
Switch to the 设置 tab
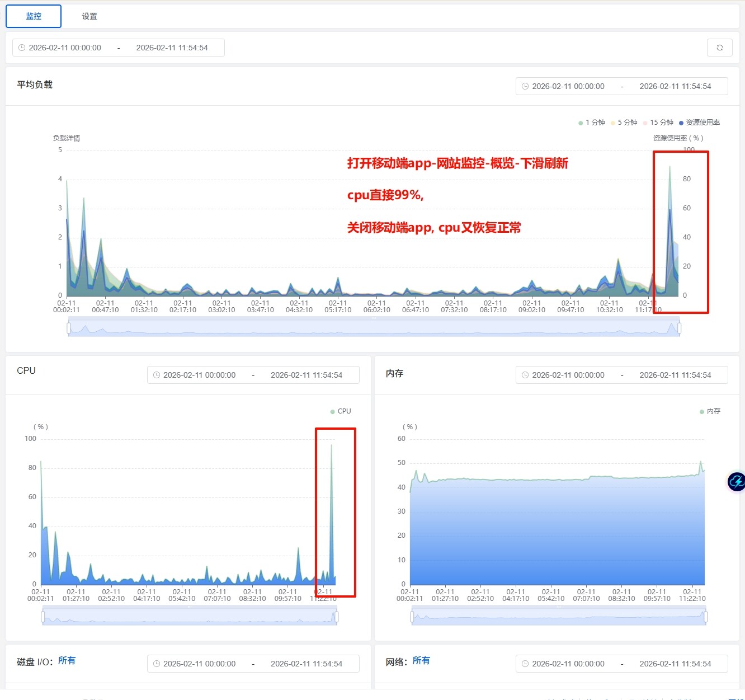pyautogui.click(x=89, y=16)
